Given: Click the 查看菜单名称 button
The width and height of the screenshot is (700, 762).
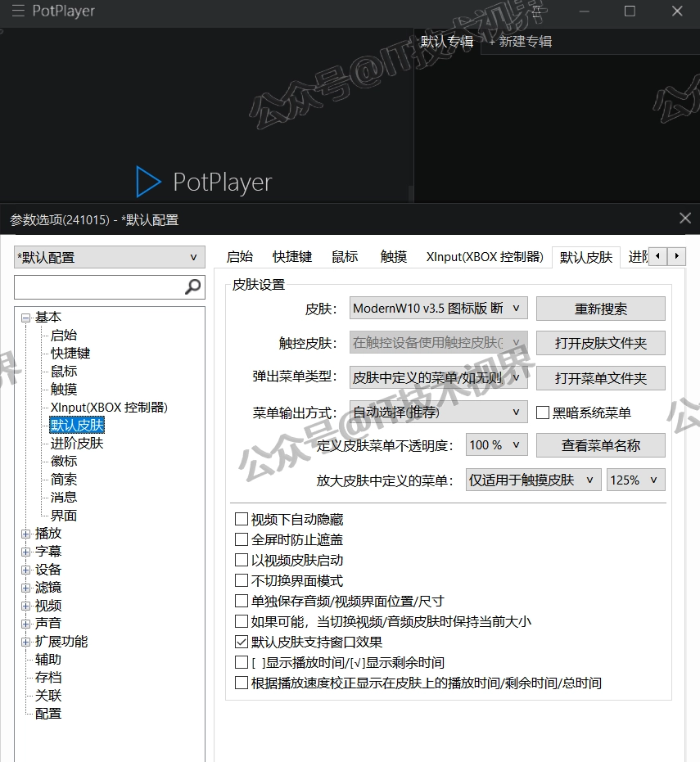Looking at the screenshot, I should pyautogui.click(x=600, y=445).
